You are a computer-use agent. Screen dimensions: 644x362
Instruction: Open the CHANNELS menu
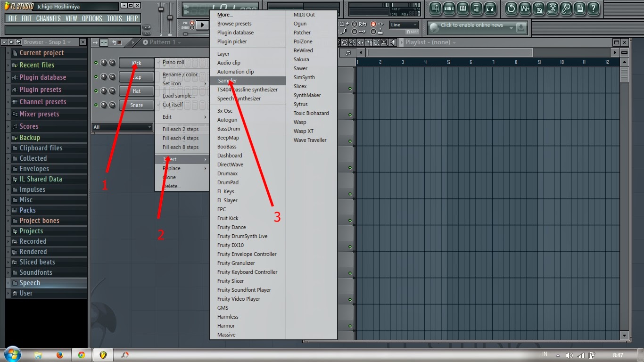[49, 18]
